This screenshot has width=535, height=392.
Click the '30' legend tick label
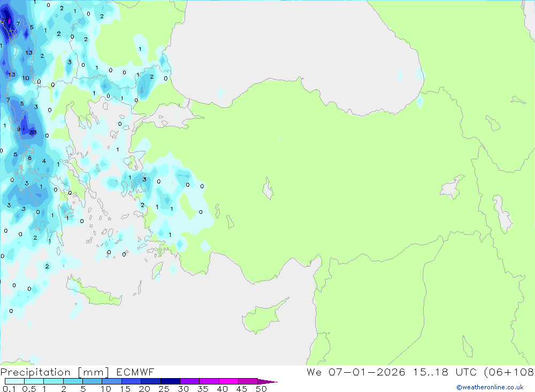coord(183,389)
